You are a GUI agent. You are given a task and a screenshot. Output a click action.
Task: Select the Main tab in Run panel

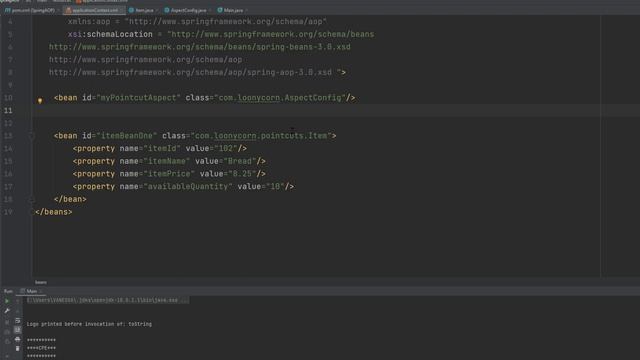point(31,291)
